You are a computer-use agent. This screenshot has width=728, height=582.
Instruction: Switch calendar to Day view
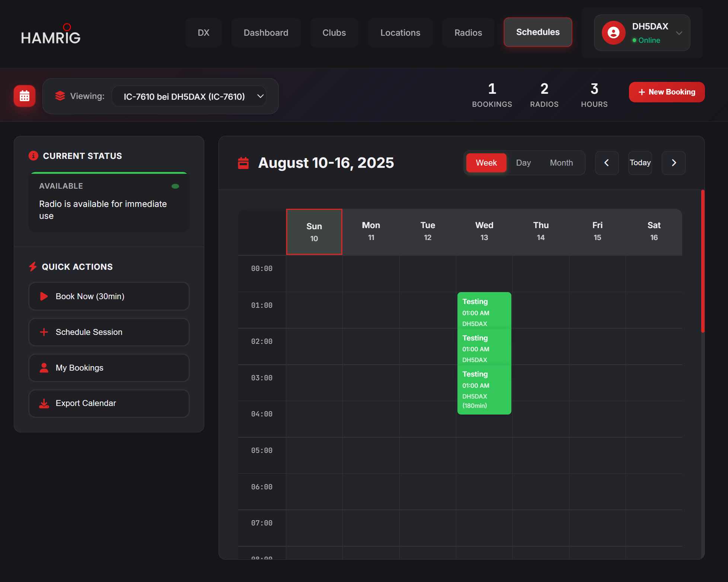click(x=523, y=163)
